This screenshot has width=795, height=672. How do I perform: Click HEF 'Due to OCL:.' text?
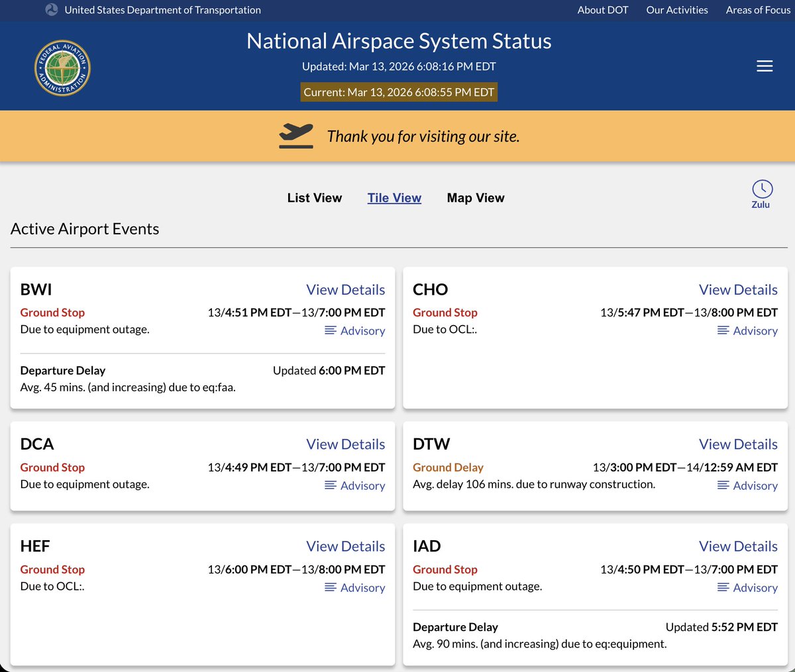point(52,587)
